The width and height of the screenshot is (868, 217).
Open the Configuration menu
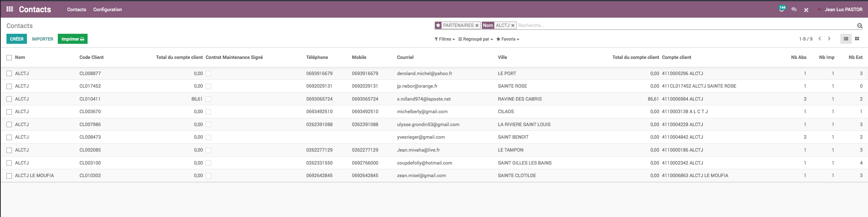point(107,10)
